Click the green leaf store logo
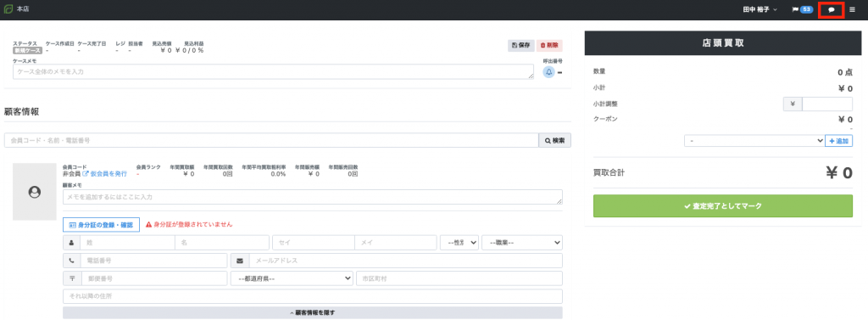This screenshot has height=320, width=868. 8,9
